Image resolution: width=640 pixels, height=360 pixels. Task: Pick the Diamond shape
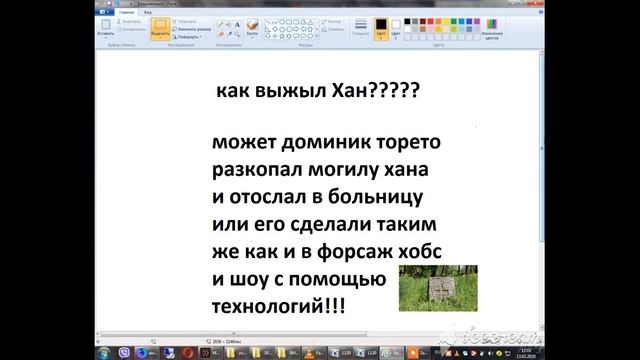point(275,29)
